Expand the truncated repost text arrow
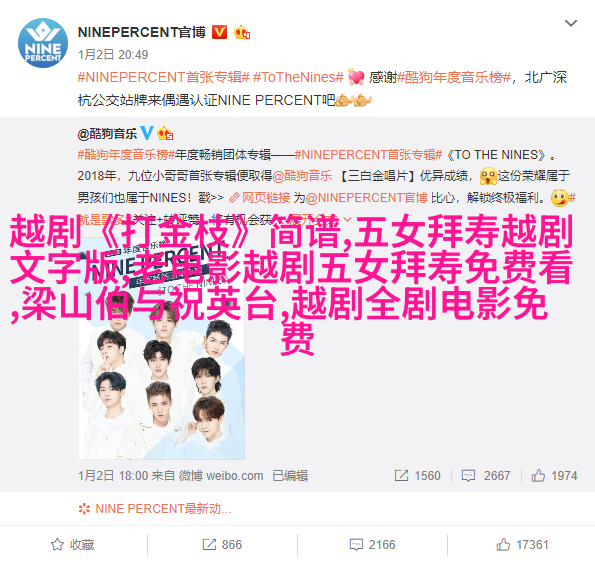The width and height of the screenshot is (595, 562). click(348, 219)
